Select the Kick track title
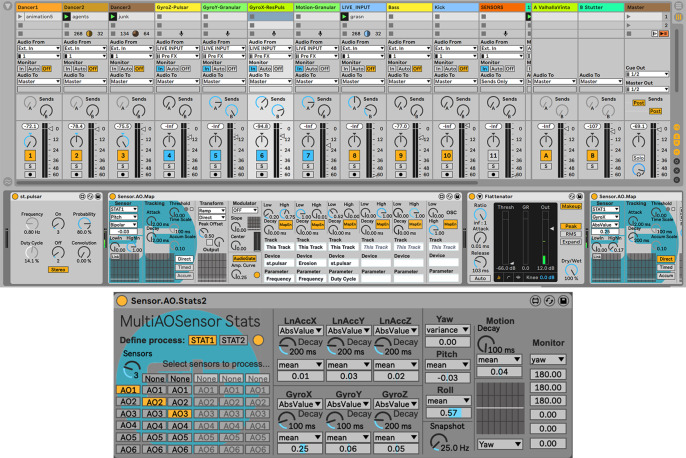This screenshot has width=686, height=458. [x=455, y=7]
